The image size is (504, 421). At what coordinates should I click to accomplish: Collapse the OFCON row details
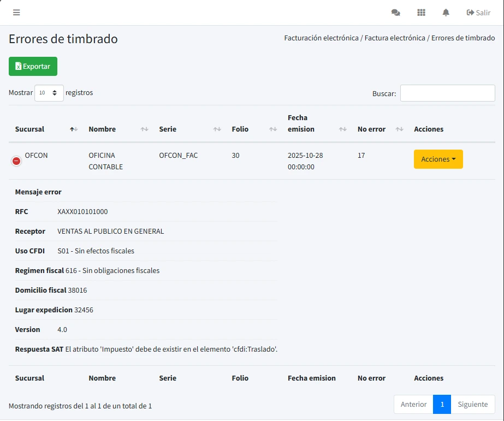click(16, 161)
